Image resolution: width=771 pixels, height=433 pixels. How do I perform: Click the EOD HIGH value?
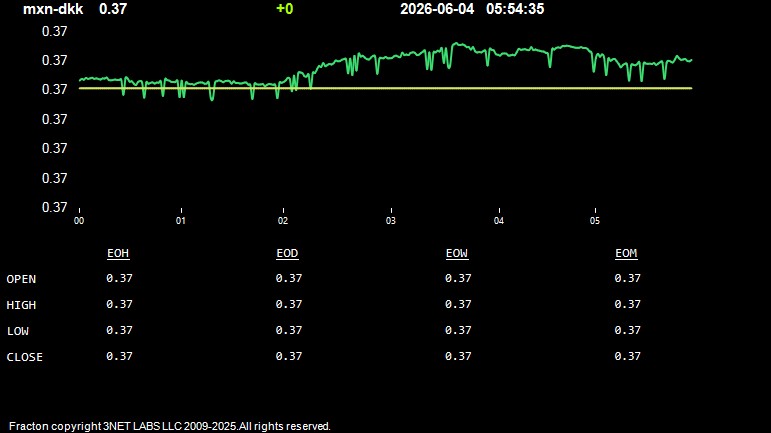(289, 304)
